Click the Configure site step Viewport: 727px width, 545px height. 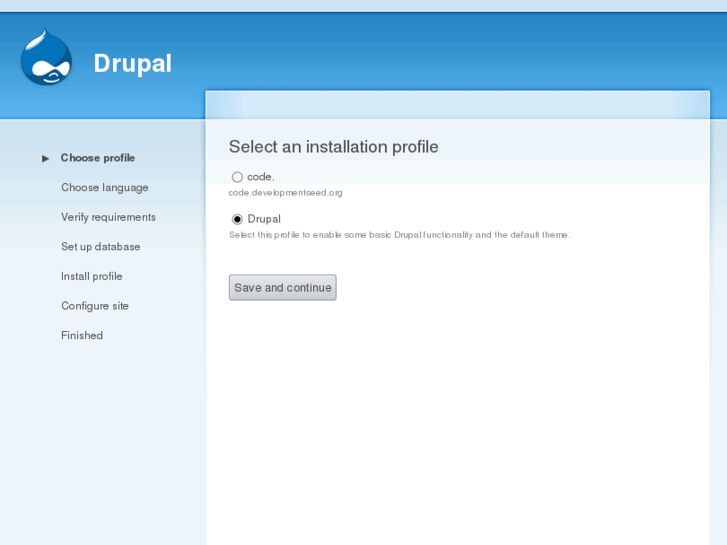(x=95, y=306)
